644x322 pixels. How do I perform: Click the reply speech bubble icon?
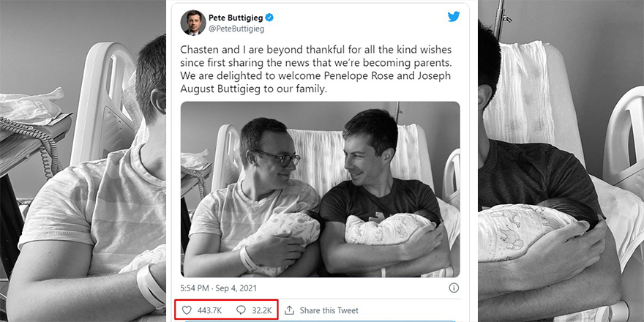[x=241, y=310]
